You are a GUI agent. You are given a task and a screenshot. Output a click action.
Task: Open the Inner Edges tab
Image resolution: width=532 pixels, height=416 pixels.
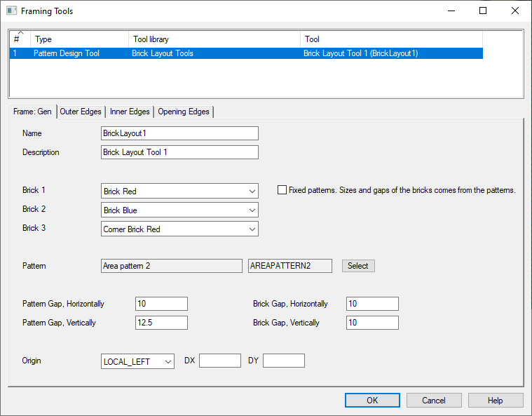coord(130,112)
